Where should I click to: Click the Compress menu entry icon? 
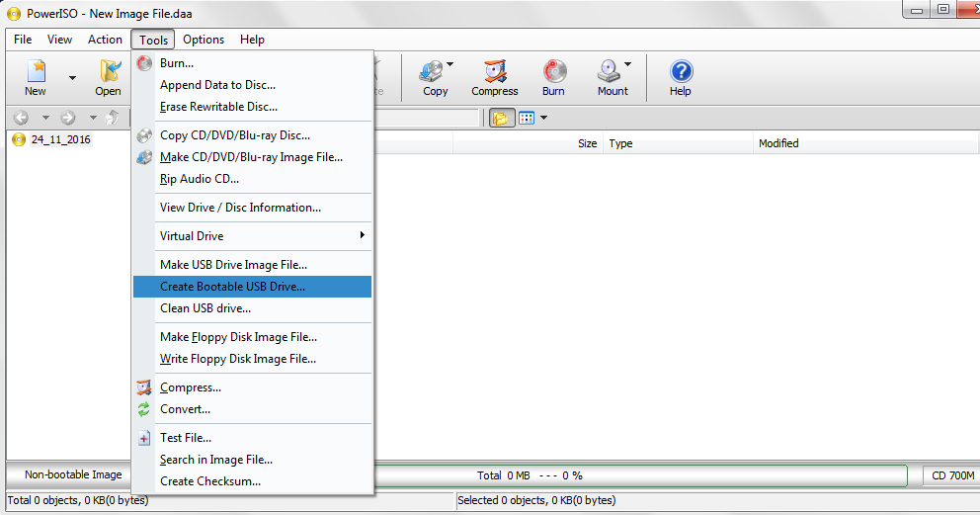[144, 387]
